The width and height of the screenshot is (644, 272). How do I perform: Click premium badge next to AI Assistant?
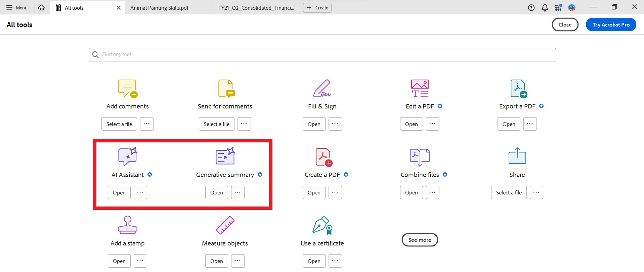pos(150,175)
